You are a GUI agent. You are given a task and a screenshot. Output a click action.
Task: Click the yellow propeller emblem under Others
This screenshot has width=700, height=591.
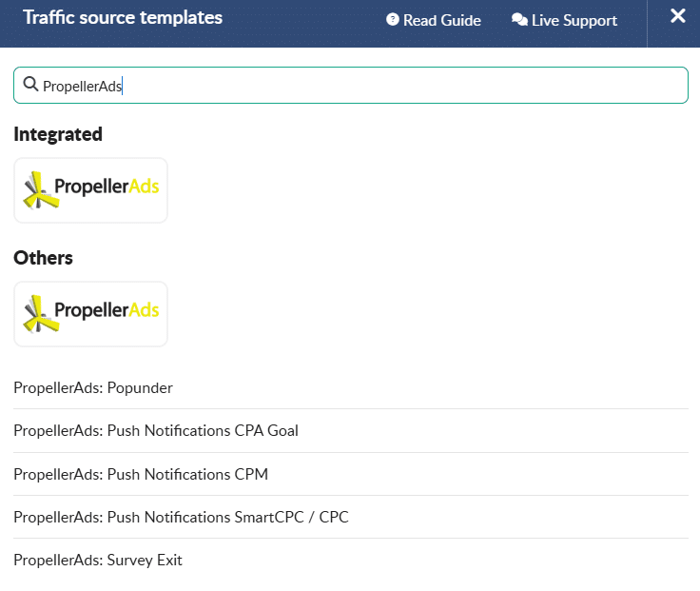[38, 313]
